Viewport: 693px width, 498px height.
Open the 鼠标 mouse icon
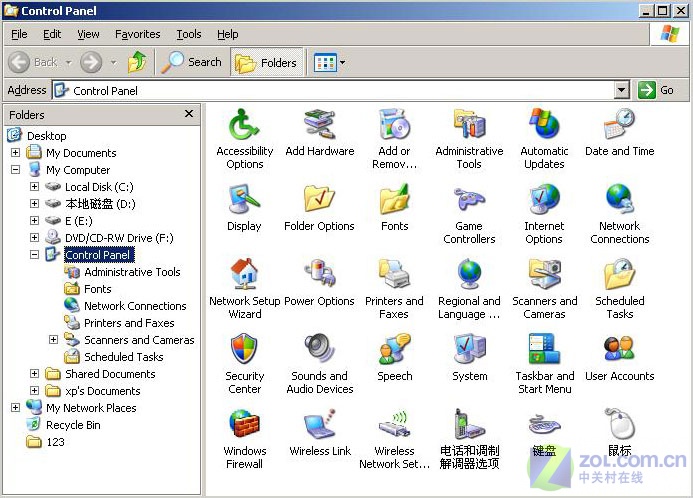pyautogui.click(x=619, y=424)
